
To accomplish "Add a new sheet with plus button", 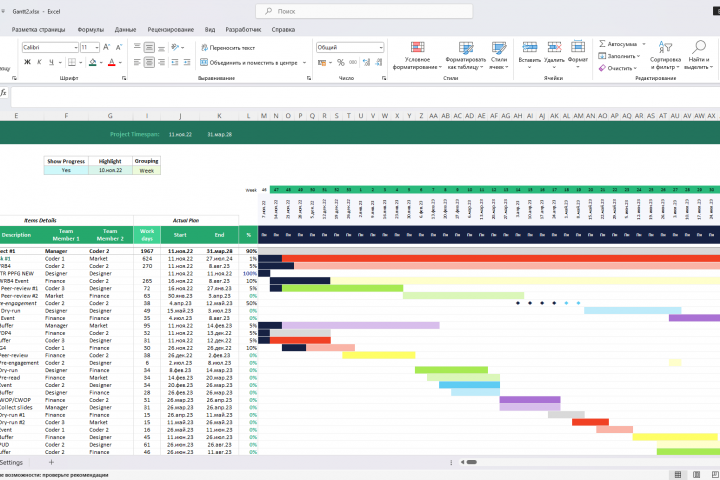I will click(51, 463).
